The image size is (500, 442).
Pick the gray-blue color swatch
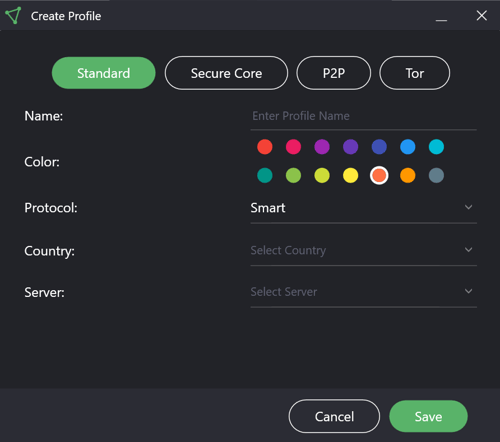(436, 175)
